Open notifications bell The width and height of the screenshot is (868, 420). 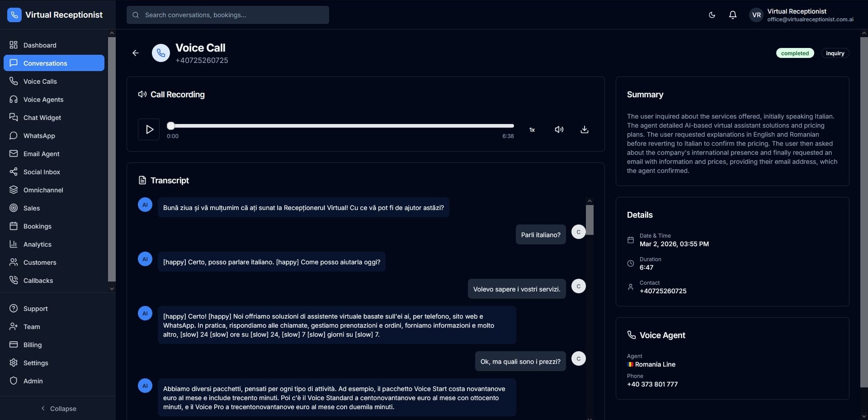coord(732,15)
